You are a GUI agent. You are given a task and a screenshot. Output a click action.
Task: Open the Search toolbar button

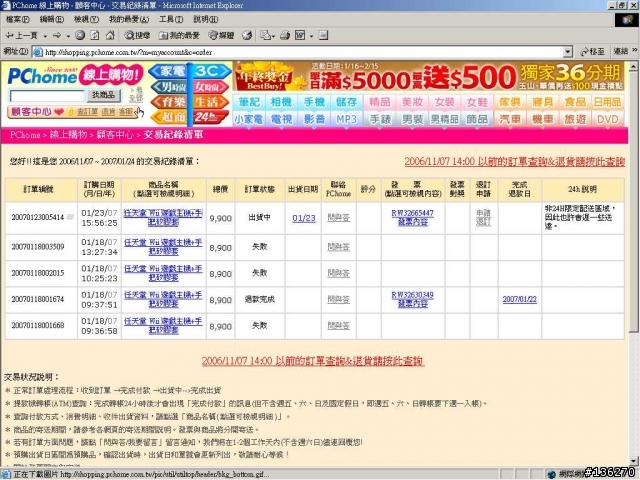point(138,36)
